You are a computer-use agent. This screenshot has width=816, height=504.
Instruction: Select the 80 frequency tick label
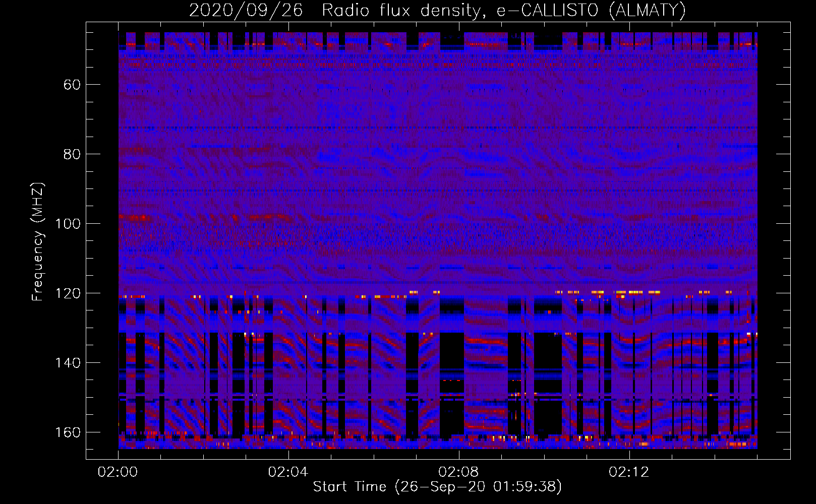click(x=72, y=154)
